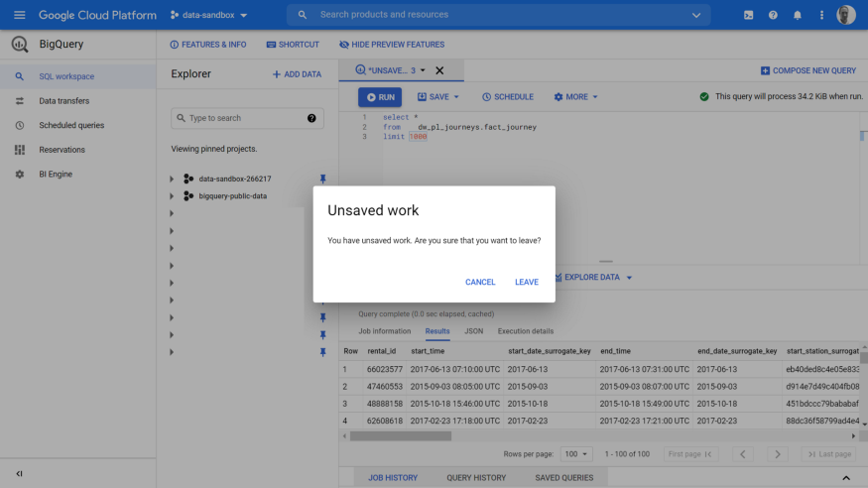Go to previous results page arrow
Image resolution: width=868 pixels, height=488 pixels.
tap(742, 454)
